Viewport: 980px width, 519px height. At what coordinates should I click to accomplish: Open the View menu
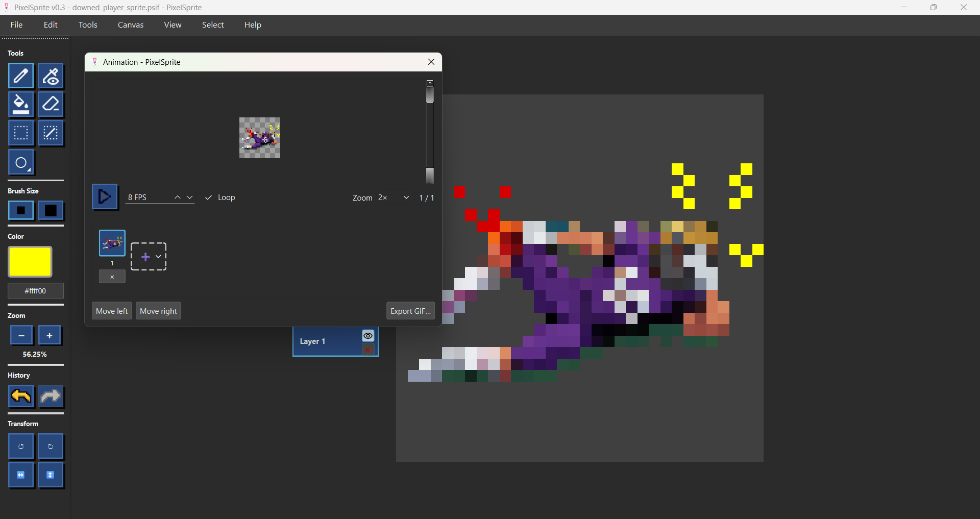click(173, 24)
